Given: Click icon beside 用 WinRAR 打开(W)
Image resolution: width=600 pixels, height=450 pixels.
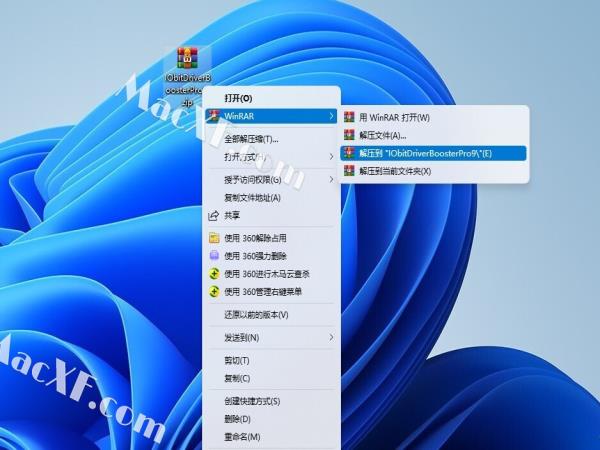Looking at the screenshot, I should (x=349, y=117).
